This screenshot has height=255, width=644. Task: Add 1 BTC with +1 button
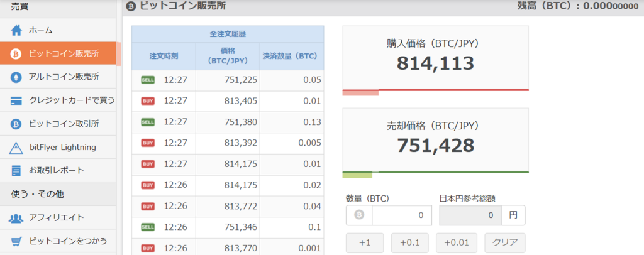click(x=365, y=242)
